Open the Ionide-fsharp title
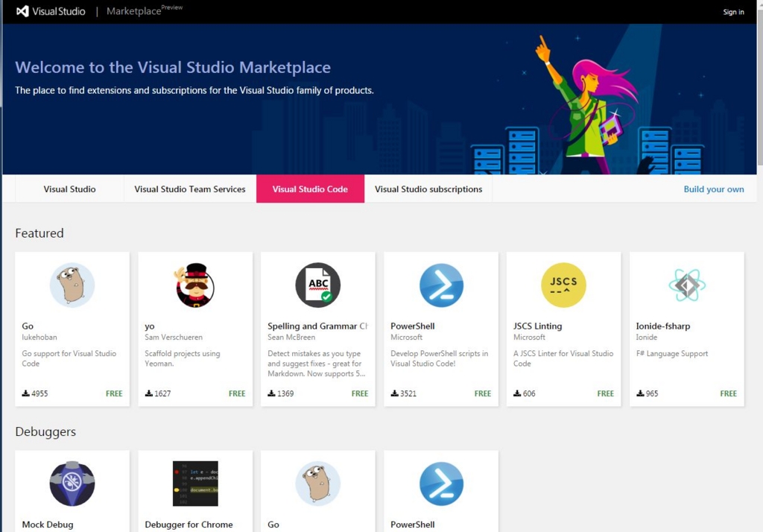 [x=662, y=326]
